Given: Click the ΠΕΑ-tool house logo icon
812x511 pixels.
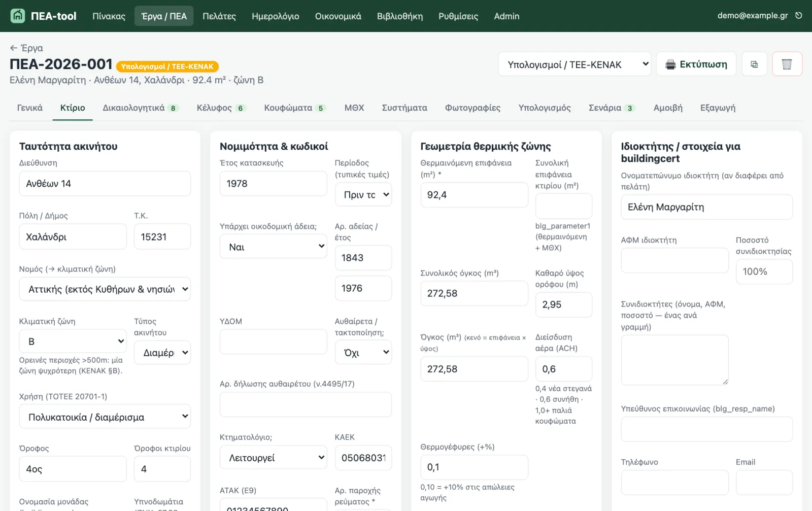Looking at the screenshot, I should (x=18, y=16).
